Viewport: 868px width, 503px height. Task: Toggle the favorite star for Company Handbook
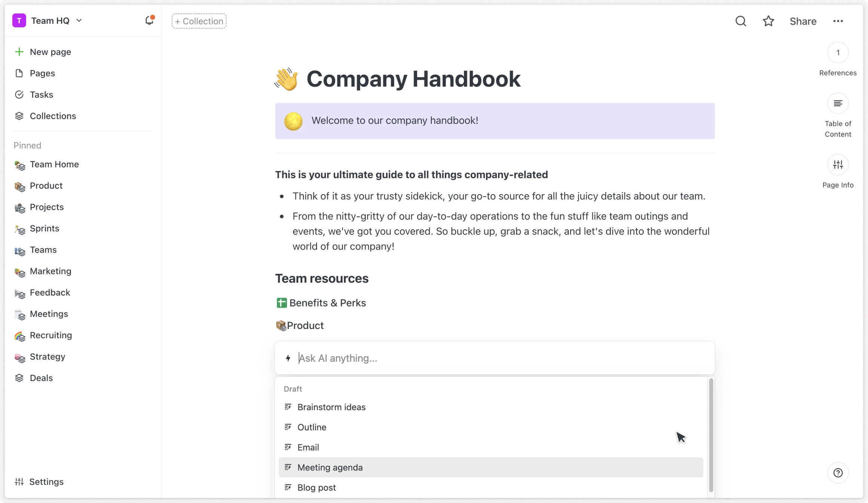coord(768,21)
